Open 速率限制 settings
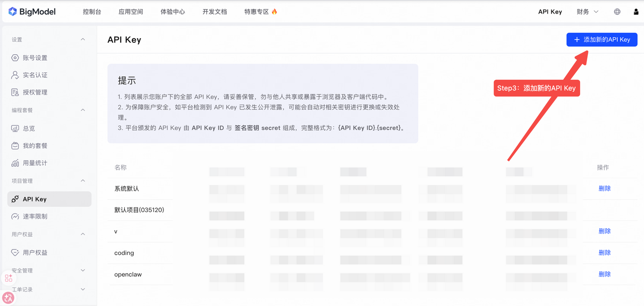The image size is (644, 306). click(32, 216)
